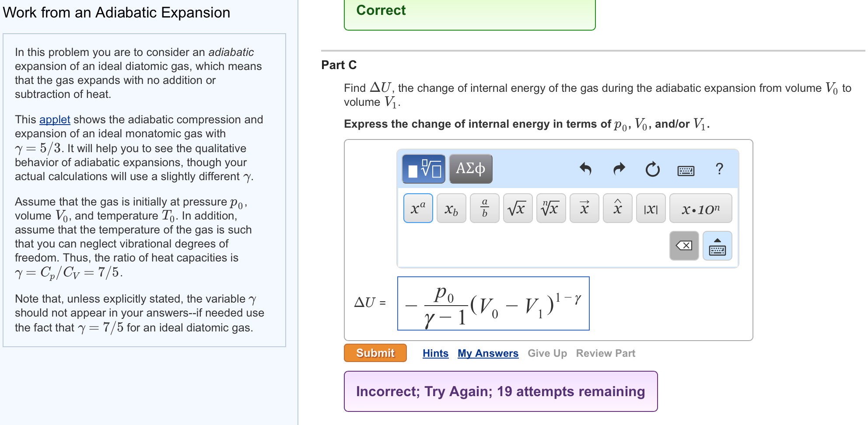
Task: Open the Greek symbols ΑΣΦ palette
Action: click(x=471, y=169)
